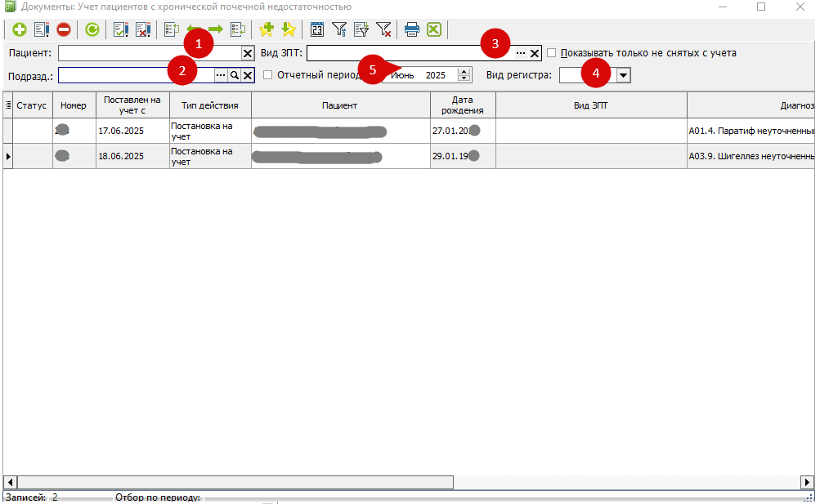Click the Вид ЗПТ column header in the table
This screenshot has width=820, height=504.
(x=591, y=105)
